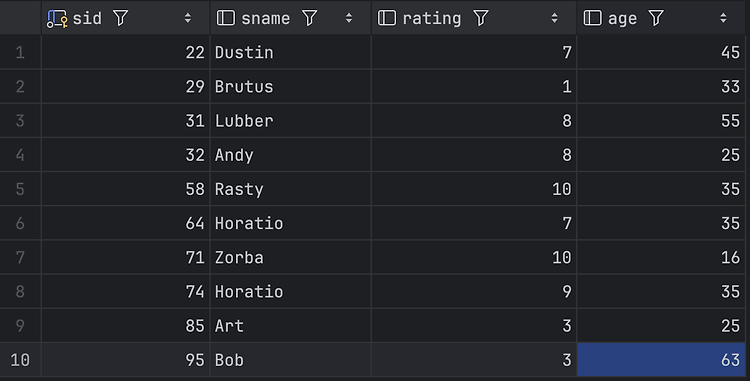This screenshot has height=381, width=750.
Task: Toggle sort order arrows on sid column
Action: (x=188, y=18)
